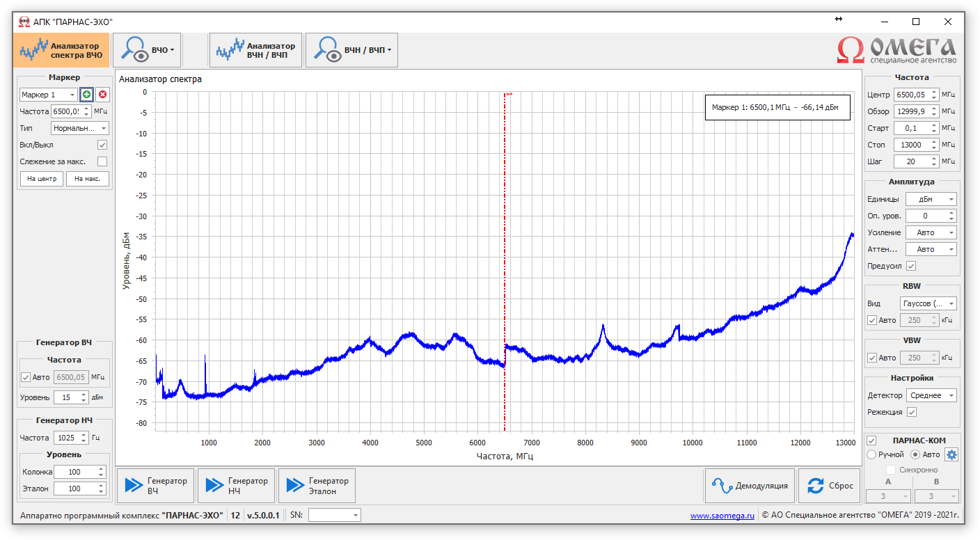Click Оп. уров. reference level field
Screen dimensions: 980x540
click(931, 216)
